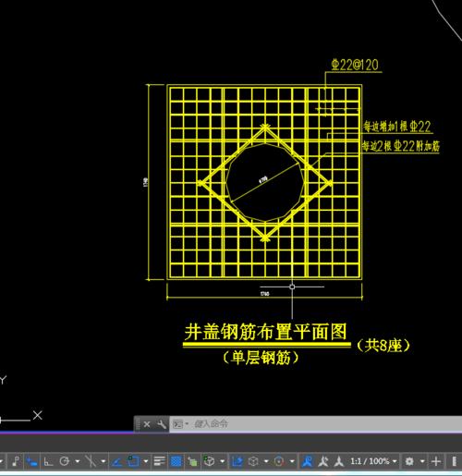The width and height of the screenshot is (462, 476).
Task: Open the 1:1 / 100% annotation scale menu
Action: point(373,461)
